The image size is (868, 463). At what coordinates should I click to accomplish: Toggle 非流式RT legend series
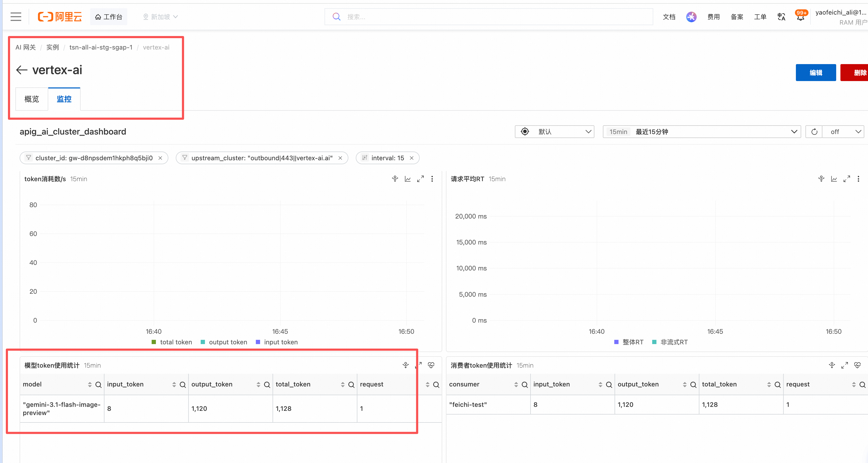point(670,342)
